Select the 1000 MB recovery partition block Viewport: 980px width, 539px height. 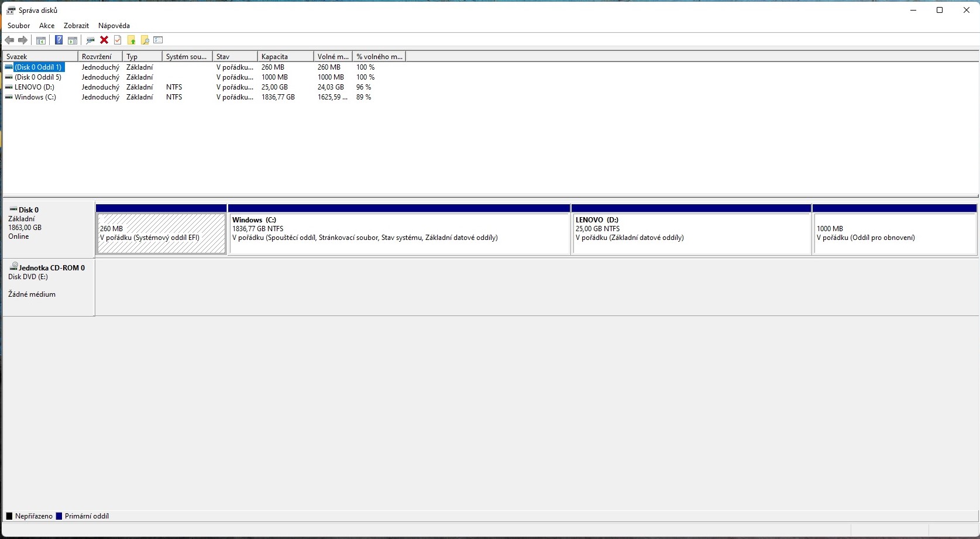pyautogui.click(x=894, y=234)
